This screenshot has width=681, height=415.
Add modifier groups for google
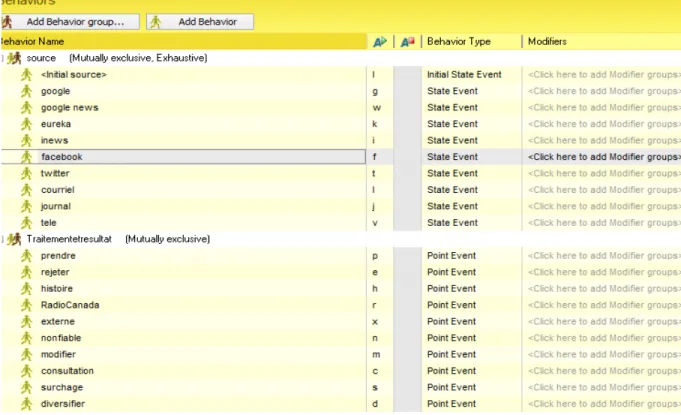pos(604,91)
